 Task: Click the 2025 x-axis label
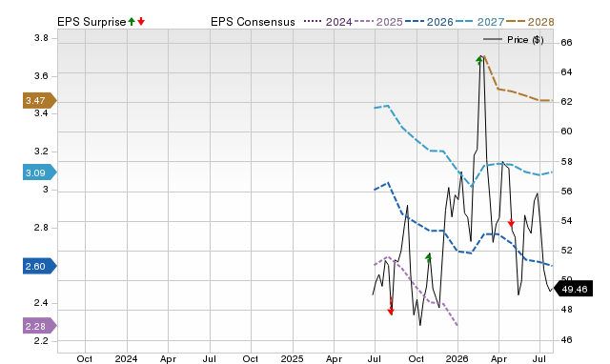point(293,358)
